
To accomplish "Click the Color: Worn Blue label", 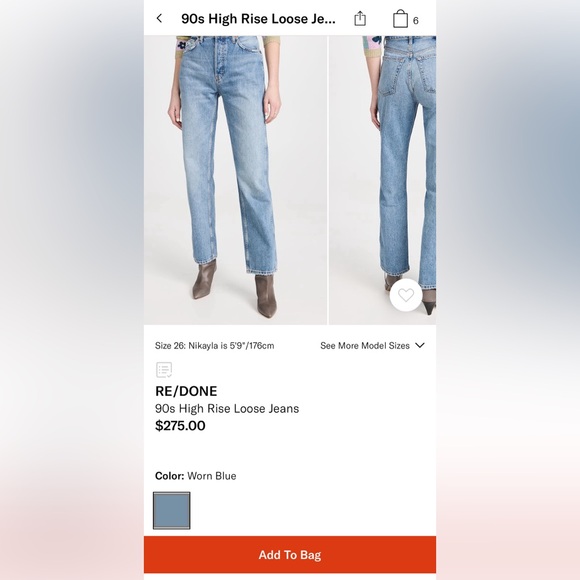I will tap(196, 476).
